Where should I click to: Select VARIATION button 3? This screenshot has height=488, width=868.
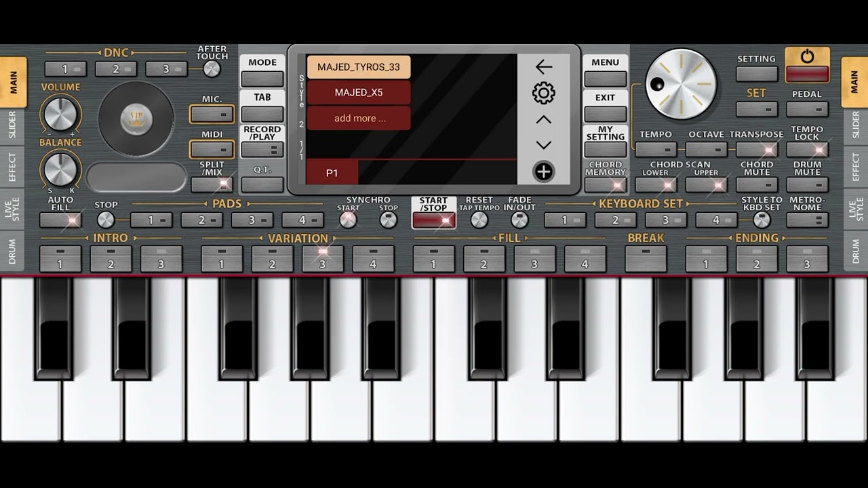(323, 259)
